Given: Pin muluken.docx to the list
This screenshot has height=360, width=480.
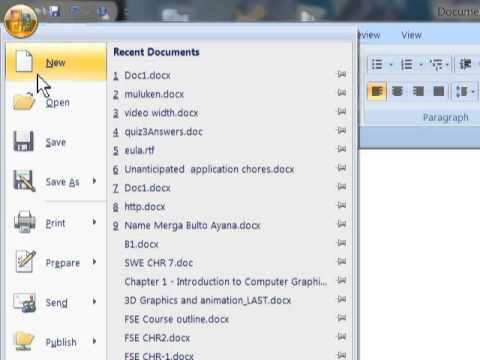Looking at the screenshot, I should (x=342, y=92).
